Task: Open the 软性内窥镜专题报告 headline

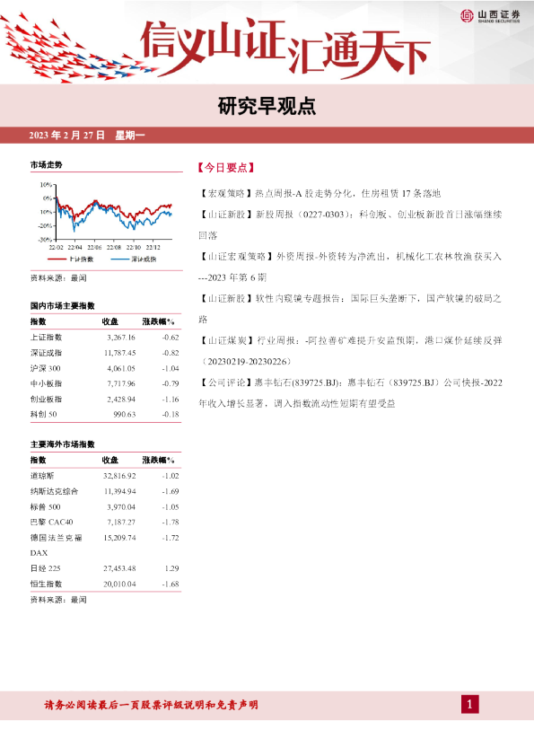Action: (x=350, y=309)
